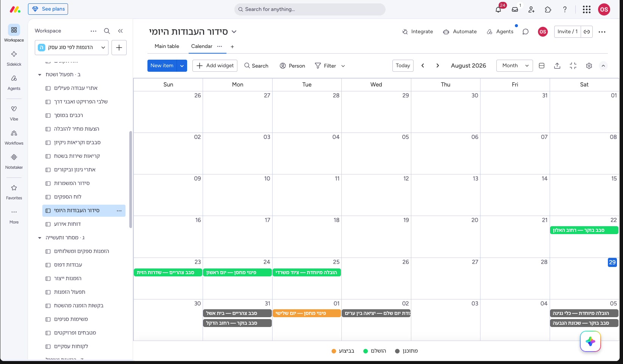Viewport: 623px width, 364px height.
Task: Open Notetaker in the left rail
Action: coord(14,161)
